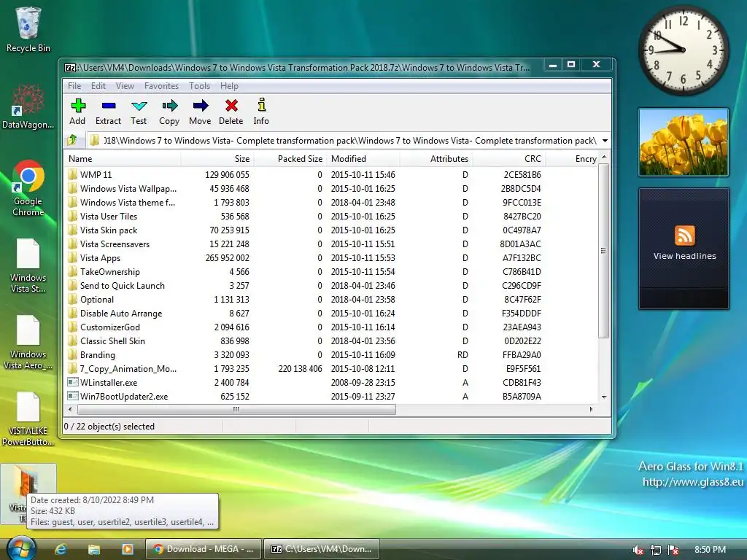This screenshot has height=560, width=747.
Task: Click the muted volume tray icon
Action: tap(638, 550)
